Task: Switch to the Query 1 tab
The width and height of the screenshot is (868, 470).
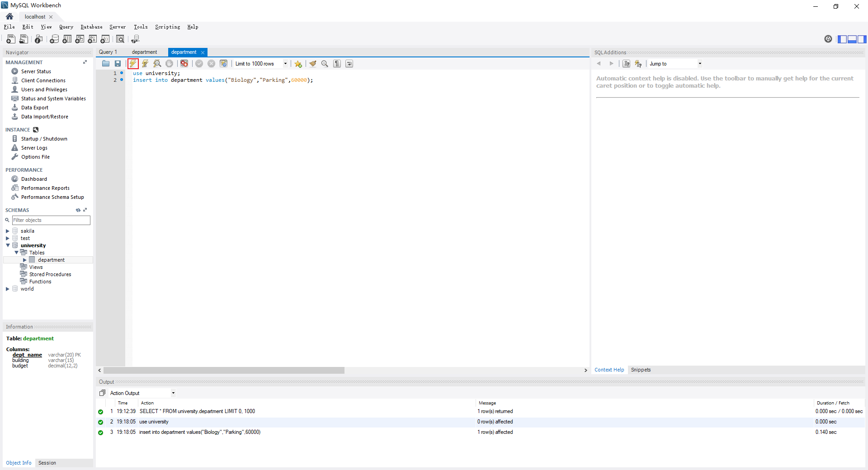Action: (108, 52)
